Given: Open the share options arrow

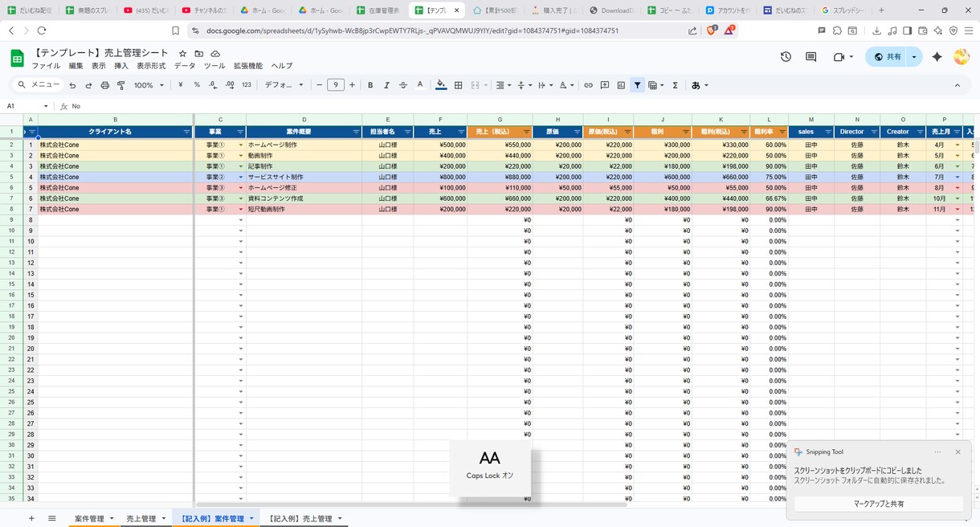Looking at the screenshot, I should pos(914,57).
